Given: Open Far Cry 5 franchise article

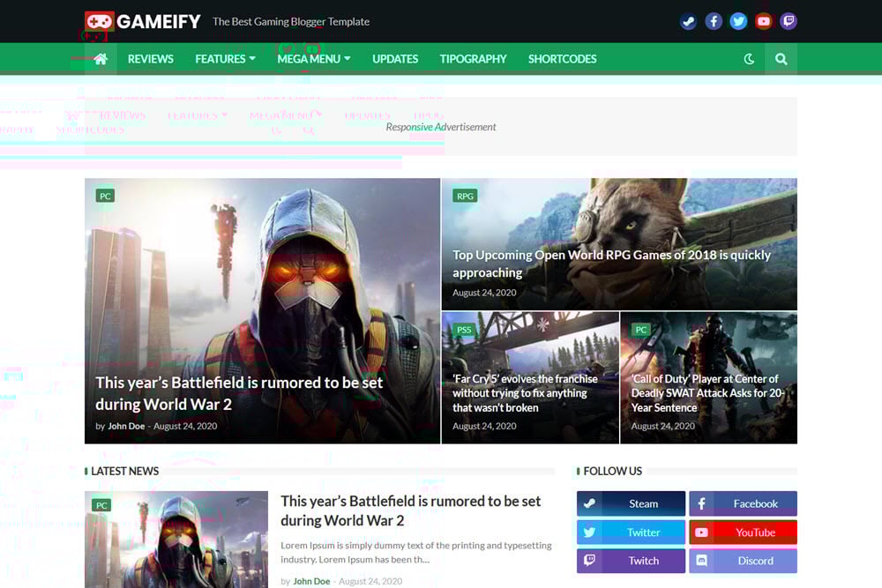Looking at the screenshot, I should [525, 393].
